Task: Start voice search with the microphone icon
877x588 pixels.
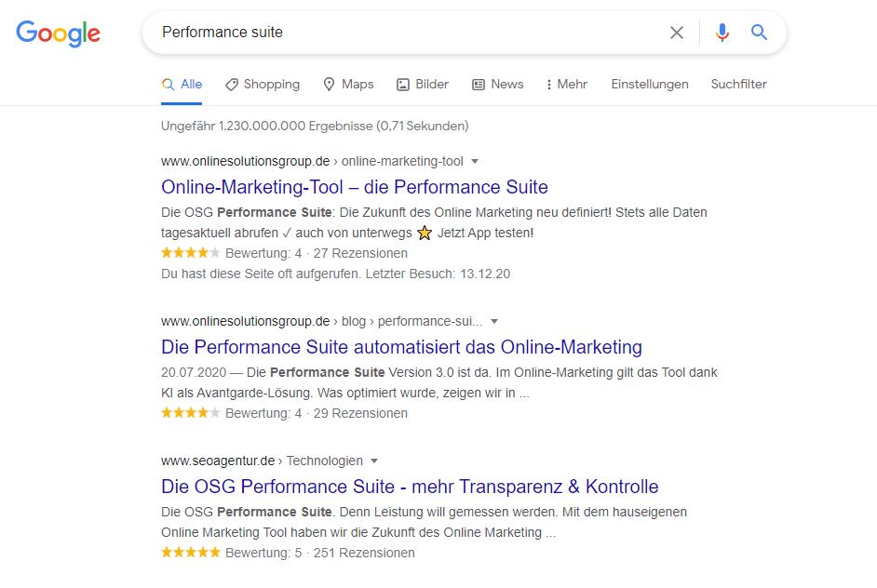Action: click(x=722, y=33)
